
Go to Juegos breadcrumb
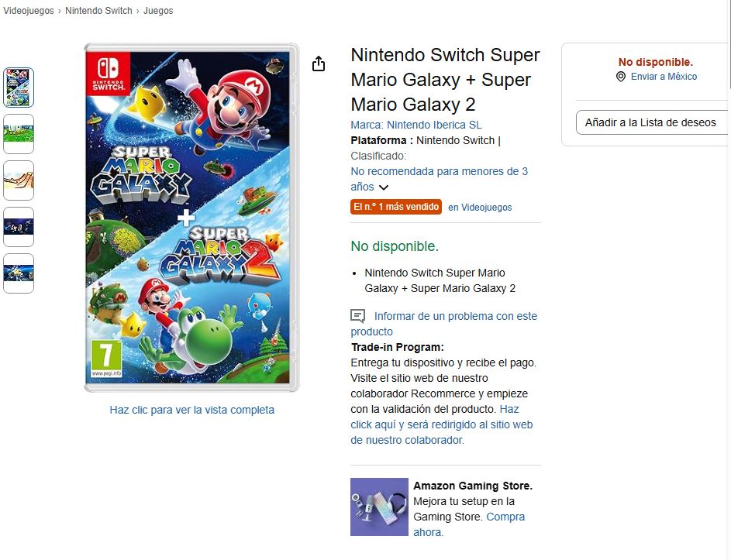(x=158, y=11)
